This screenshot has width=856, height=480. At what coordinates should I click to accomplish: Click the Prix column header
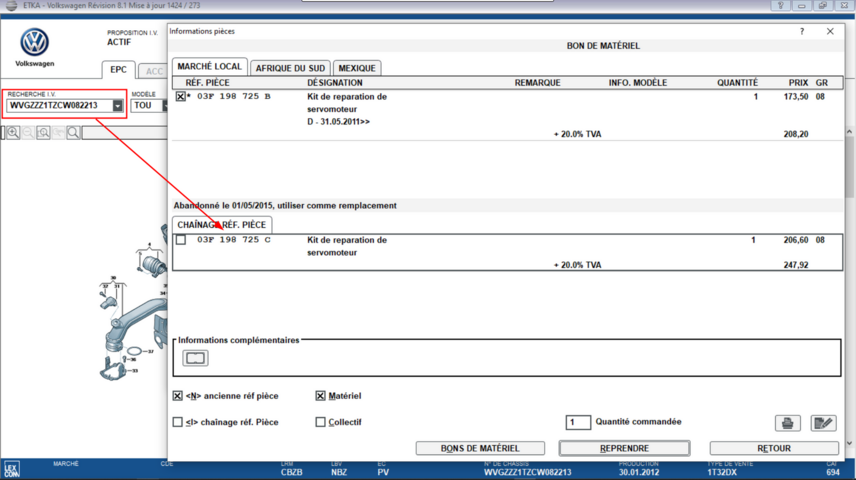798,82
